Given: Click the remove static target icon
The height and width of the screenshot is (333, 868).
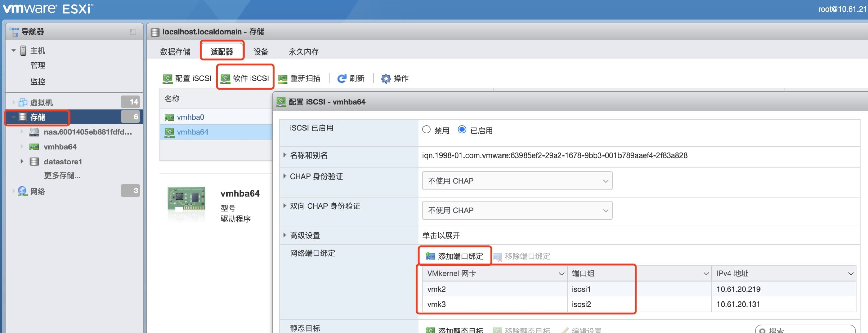Looking at the screenshot, I should (497, 330).
